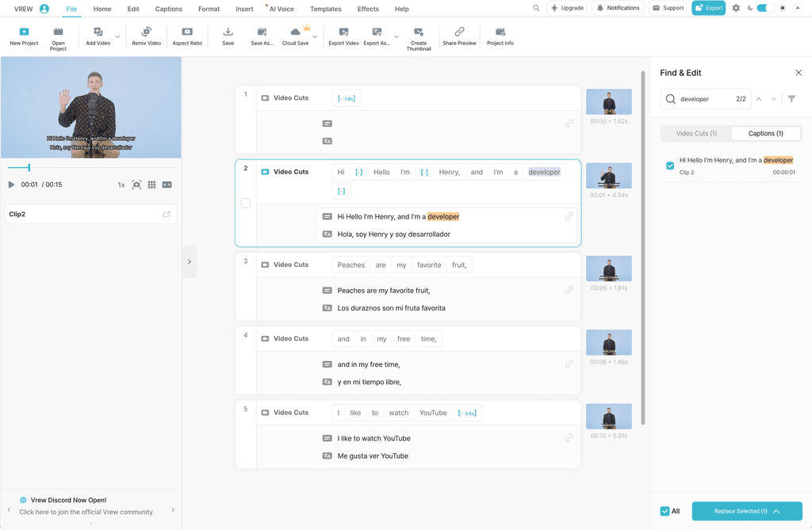This screenshot has width=812, height=530.
Task: Click the playhead on the preview timeline slider
Action: click(29, 168)
